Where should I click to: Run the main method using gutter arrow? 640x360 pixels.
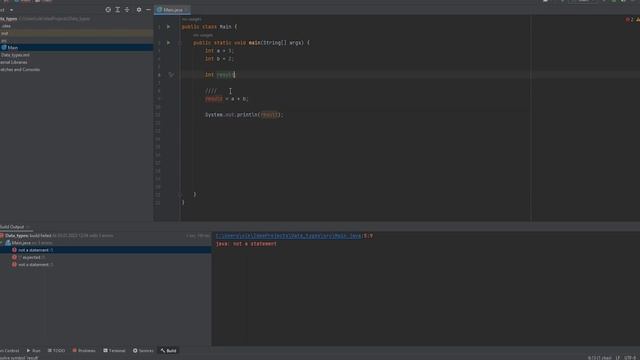tap(169, 42)
